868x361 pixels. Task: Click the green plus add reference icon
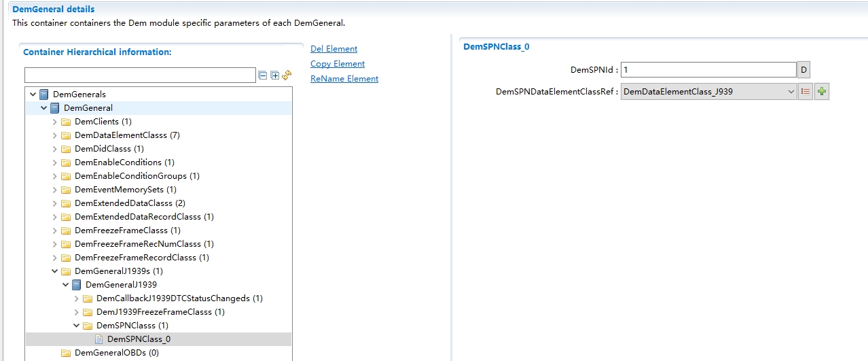tap(822, 91)
